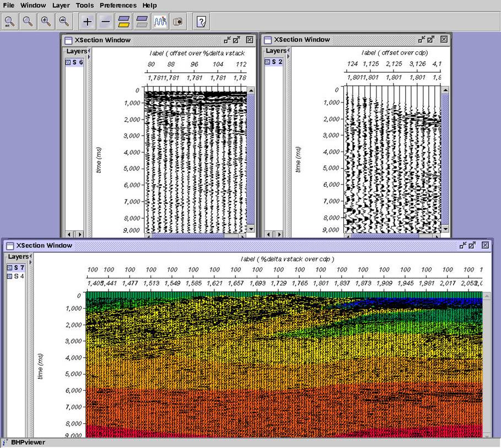Toggle visibility of layer S 7
The height and width of the screenshot is (448, 501).
pos(9,267)
